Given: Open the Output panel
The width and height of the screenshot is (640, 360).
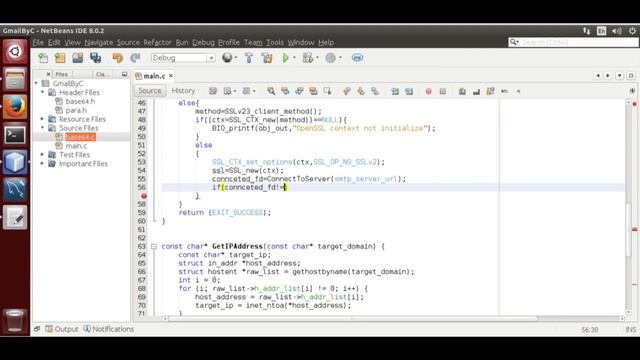Looking at the screenshot, I should point(62,329).
